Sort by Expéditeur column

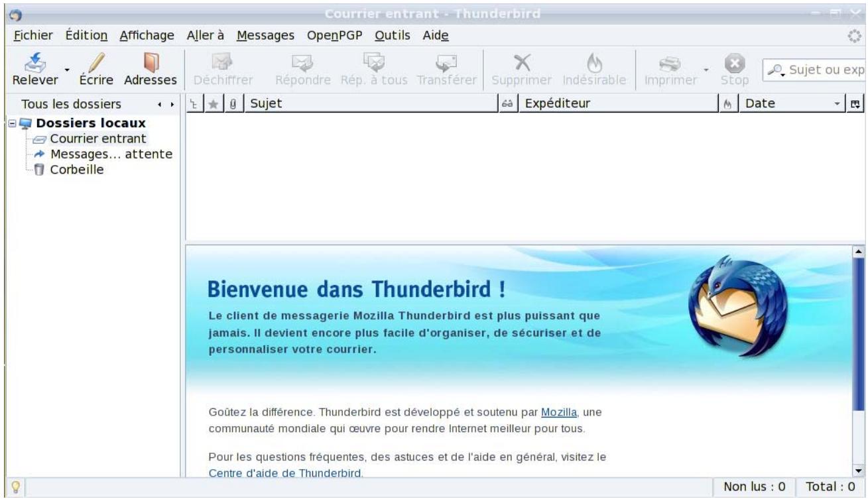coord(619,103)
